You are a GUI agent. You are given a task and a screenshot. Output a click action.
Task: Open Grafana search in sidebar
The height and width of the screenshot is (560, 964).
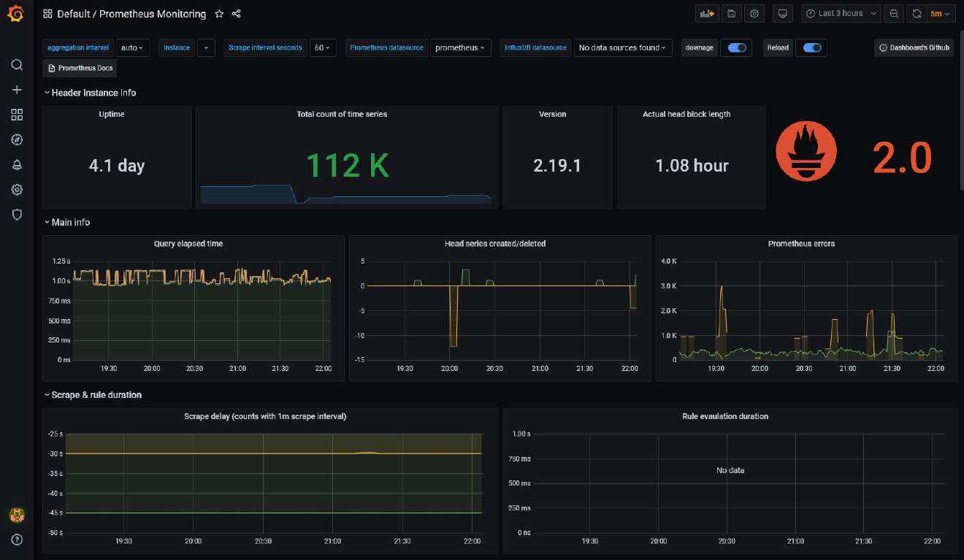(x=17, y=65)
